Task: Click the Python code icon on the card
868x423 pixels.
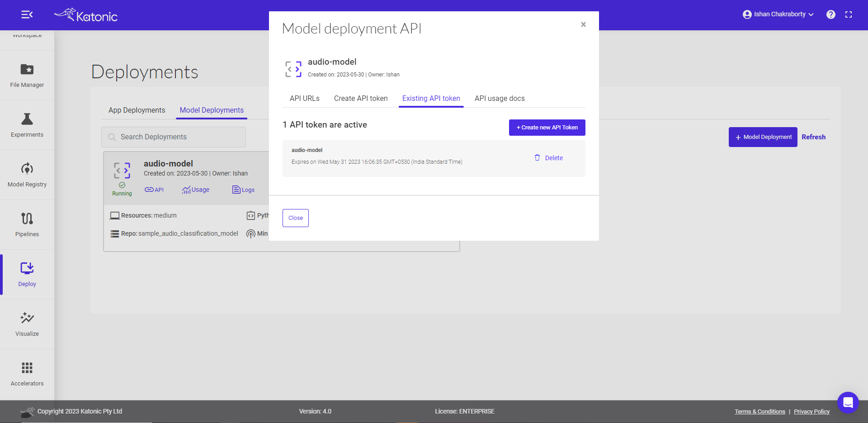Action: click(x=251, y=215)
